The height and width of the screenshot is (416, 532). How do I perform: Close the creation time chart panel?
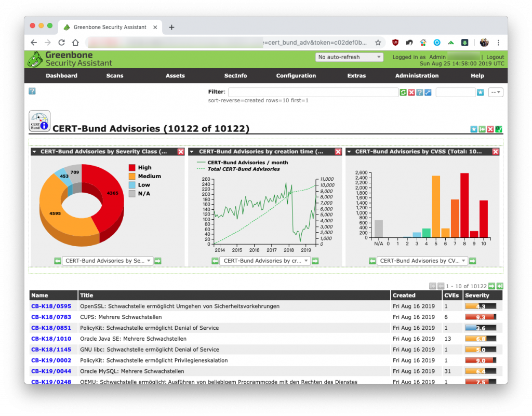(338, 152)
